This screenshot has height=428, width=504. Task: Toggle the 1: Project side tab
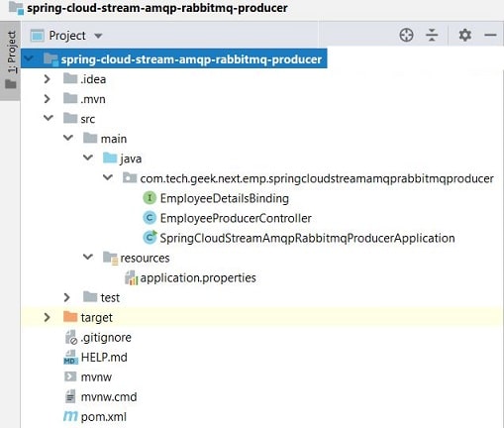[11, 60]
